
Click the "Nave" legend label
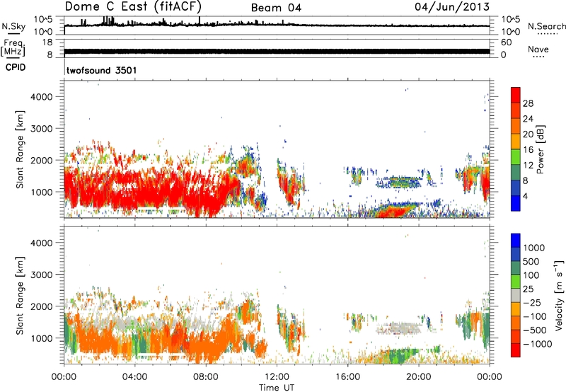coord(538,49)
